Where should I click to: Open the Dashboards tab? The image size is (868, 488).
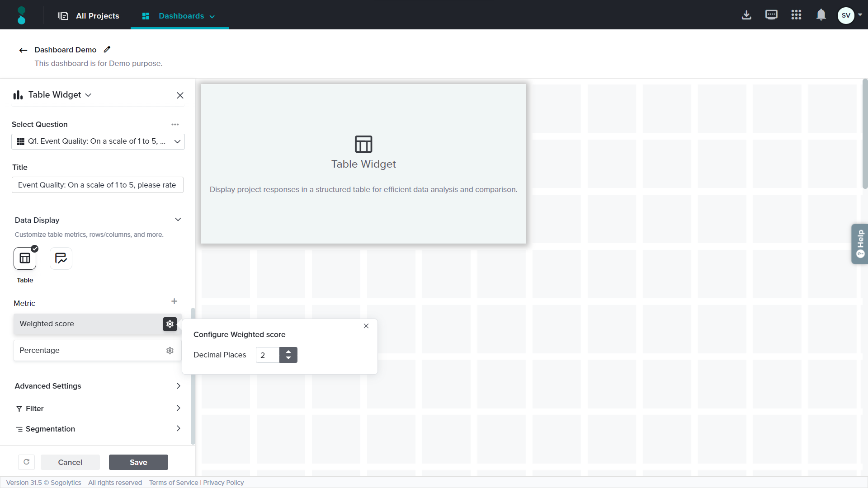pyautogui.click(x=179, y=16)
